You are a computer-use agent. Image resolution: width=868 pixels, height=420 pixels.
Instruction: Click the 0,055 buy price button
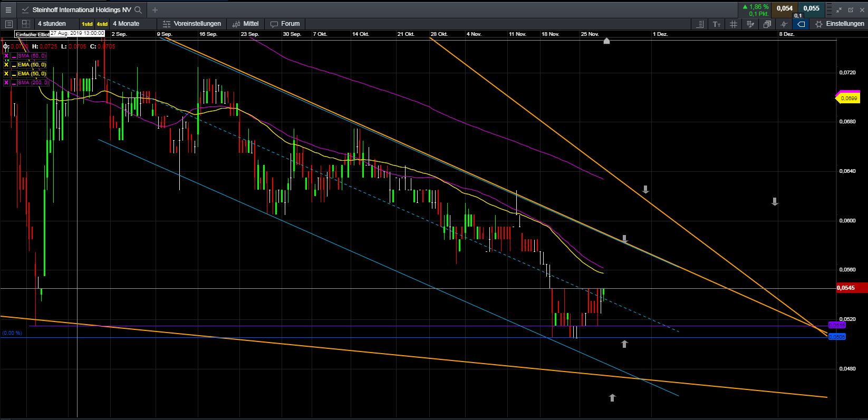(x=812, y=8)
